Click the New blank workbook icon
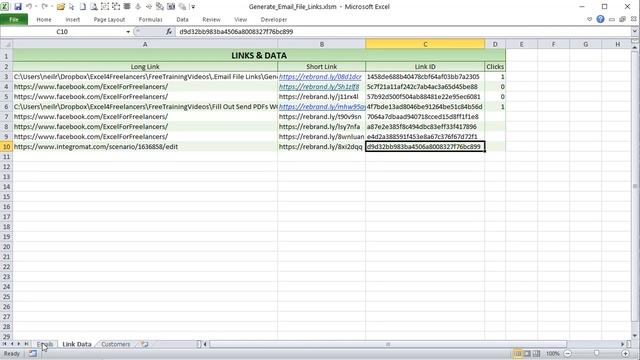The image size is (640, 360). (x=83, y=7)
